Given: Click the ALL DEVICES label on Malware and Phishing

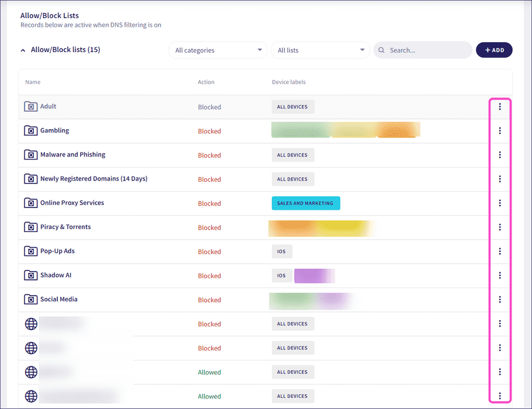Looking at the screenshot, I should coord(292,155).
